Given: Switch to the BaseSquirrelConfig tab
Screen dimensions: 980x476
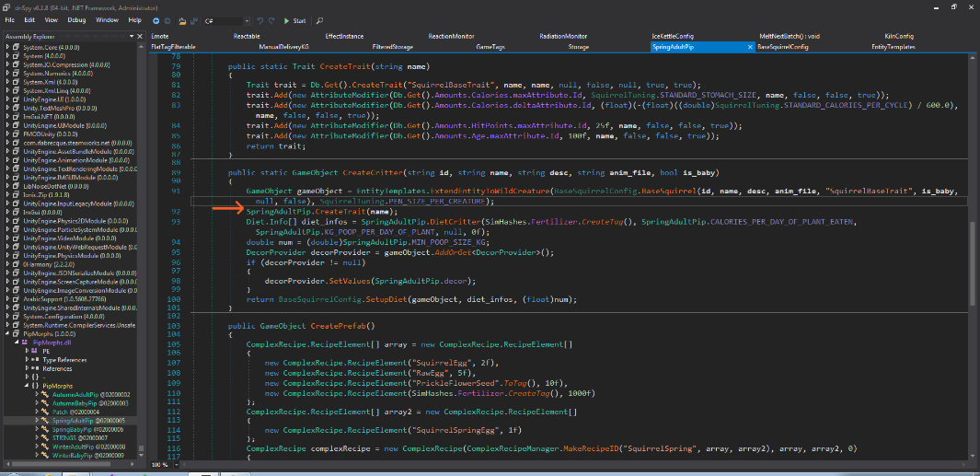Looking at the screenshot, I should coord(782,46).
